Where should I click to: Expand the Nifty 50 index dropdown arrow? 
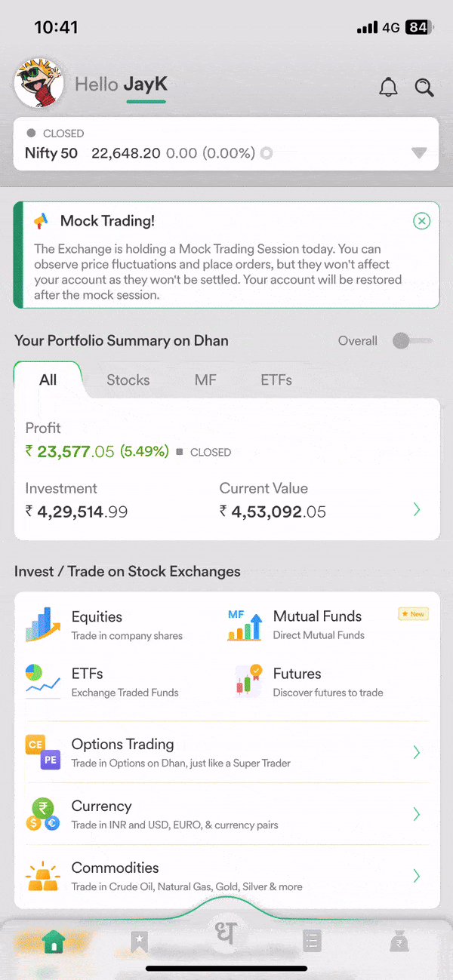coord(420,153)
